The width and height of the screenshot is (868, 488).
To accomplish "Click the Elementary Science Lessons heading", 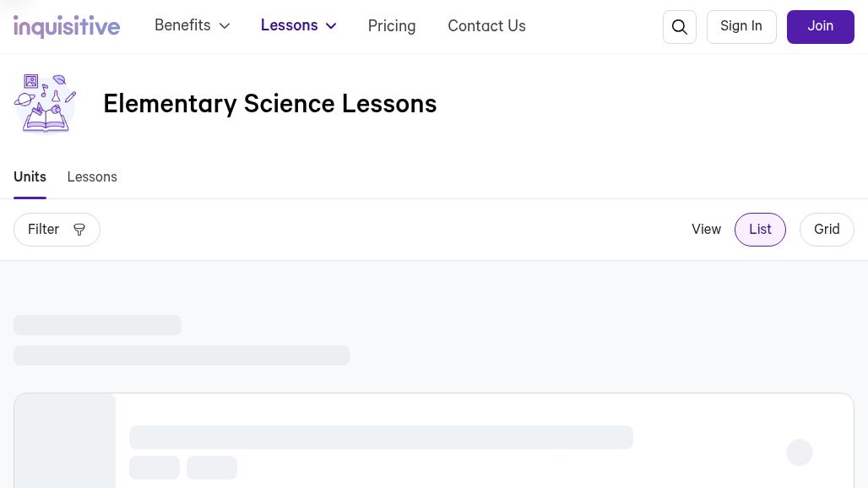I will click(269, 104).
